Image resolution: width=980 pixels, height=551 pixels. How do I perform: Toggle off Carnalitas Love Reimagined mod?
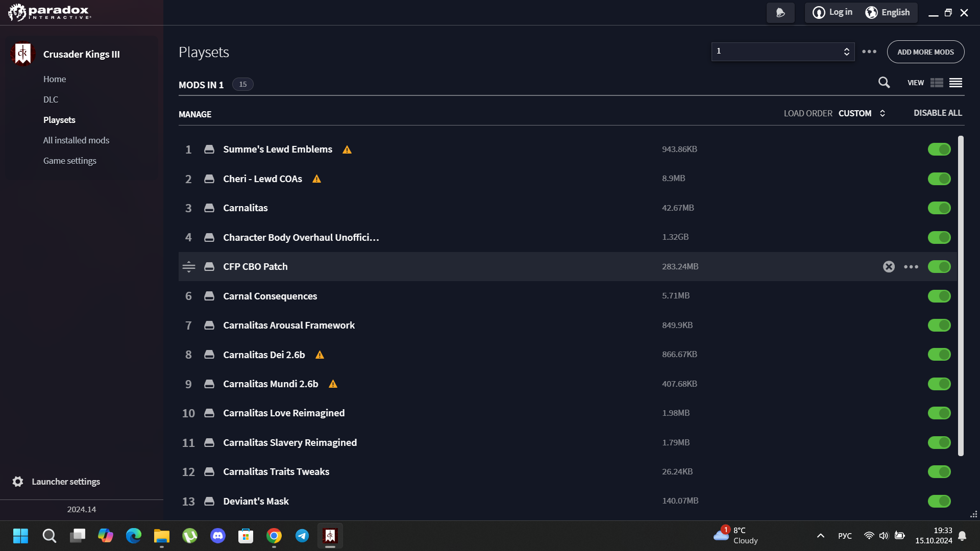click(x=939, y=413)
